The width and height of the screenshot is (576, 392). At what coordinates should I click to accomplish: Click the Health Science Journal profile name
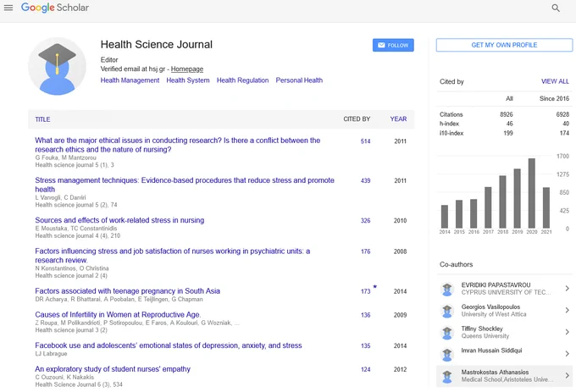click(x=157, y=45)
